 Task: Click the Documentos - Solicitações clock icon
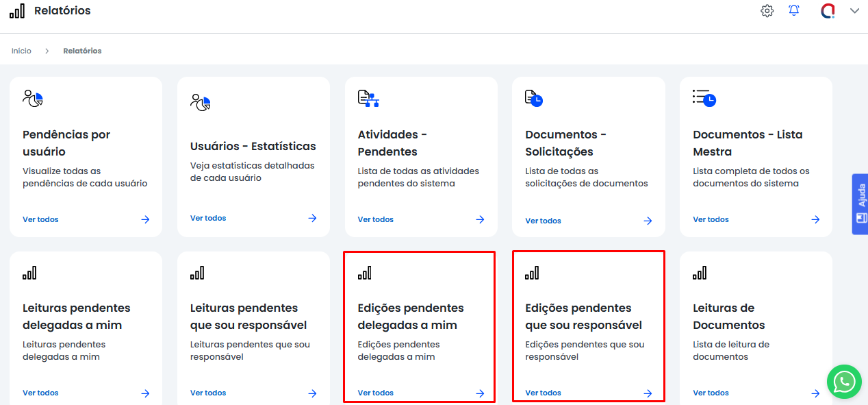[534, 99]
